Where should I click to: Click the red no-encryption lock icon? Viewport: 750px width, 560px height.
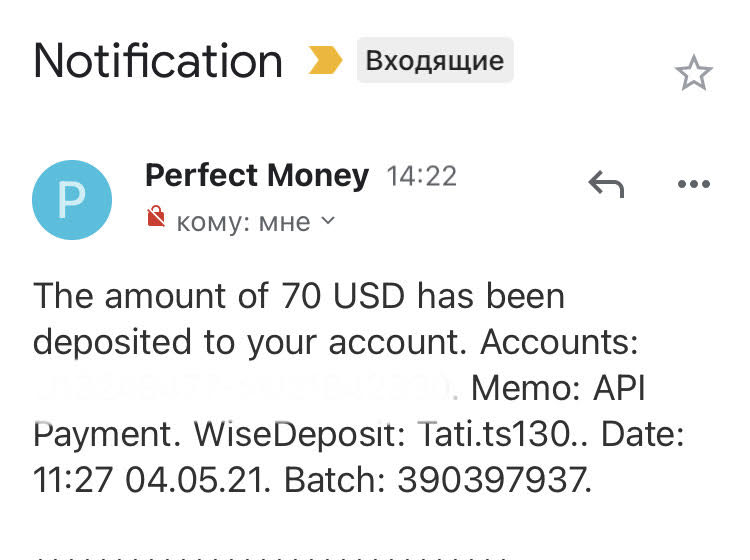pos(155,217)
